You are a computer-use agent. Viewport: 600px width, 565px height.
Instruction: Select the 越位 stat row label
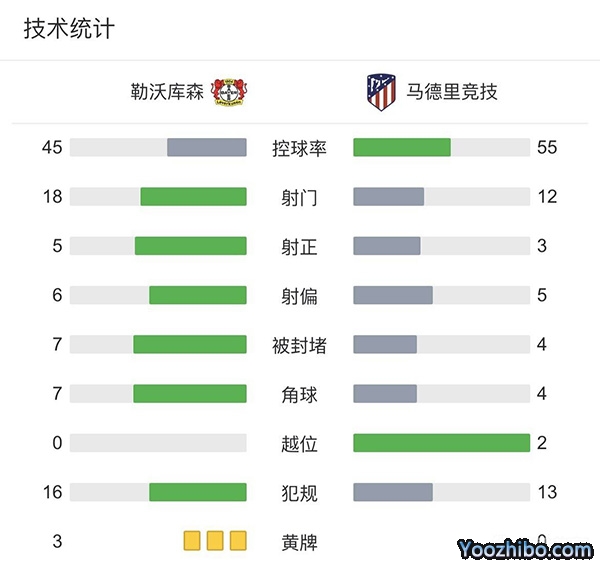[299, 443]
